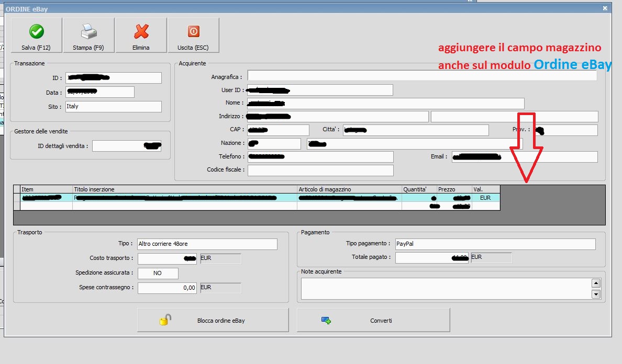
Task: Click Blocca ordine eBay button label
Action: (221, 321)
